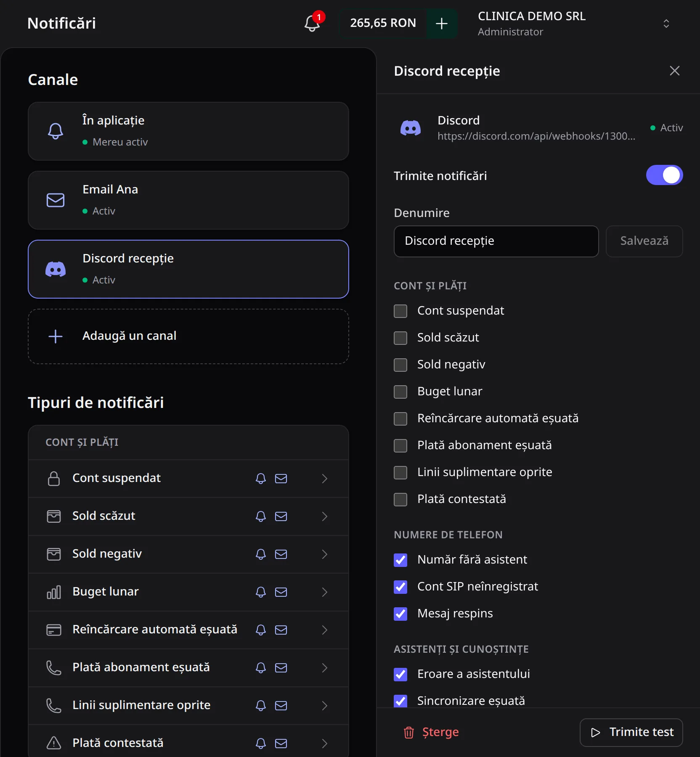Enable the Sold negativ checkbox
The image size is (700, 757).
(x=400, y=365)
